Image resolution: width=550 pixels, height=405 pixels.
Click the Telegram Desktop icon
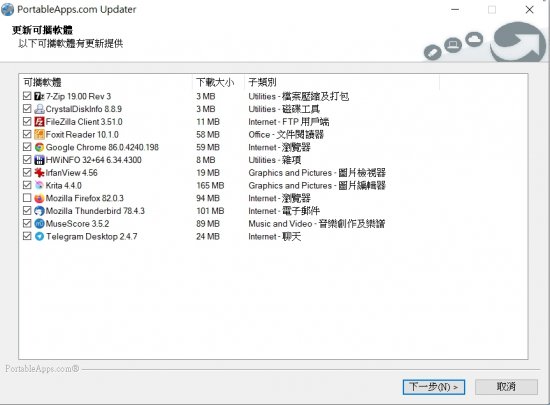click(x=39, y=236)
